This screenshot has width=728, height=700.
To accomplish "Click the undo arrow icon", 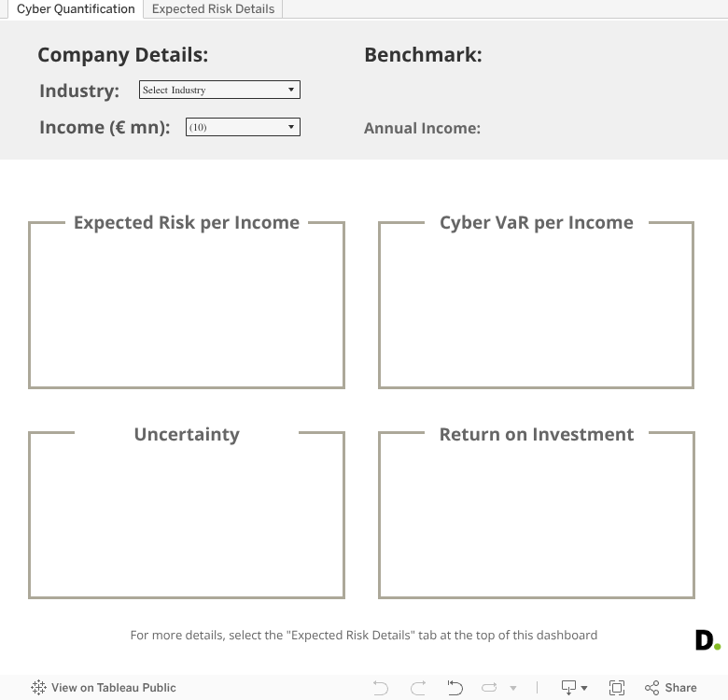I will coord(381,688).
